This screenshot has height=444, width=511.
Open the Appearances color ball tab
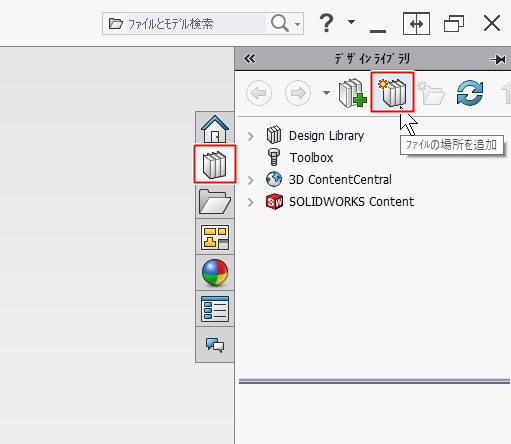coord(215,273)
